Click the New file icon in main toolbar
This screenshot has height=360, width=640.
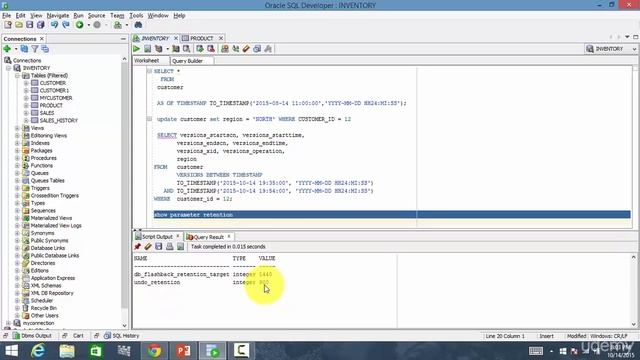point(8,25)
